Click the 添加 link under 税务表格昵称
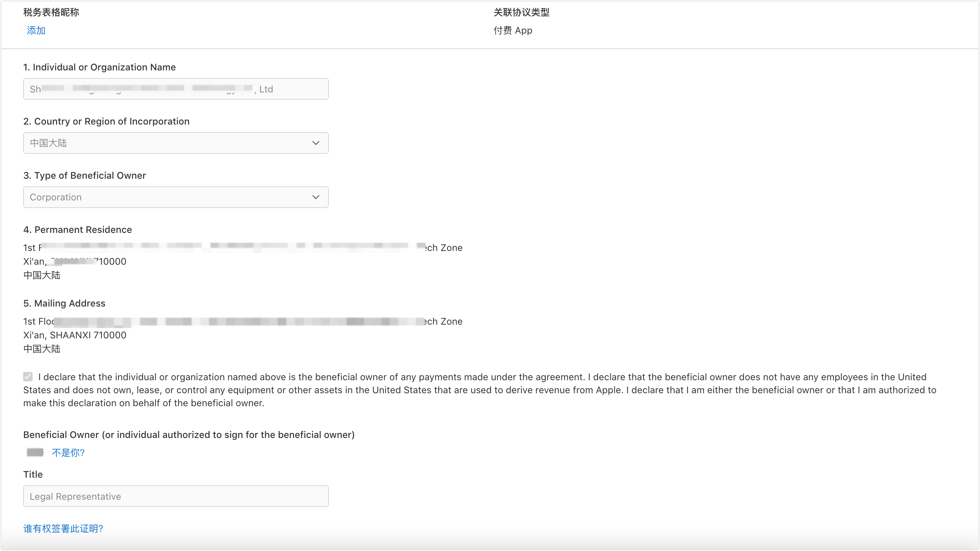The image size is (980, 551). [36, 30]
